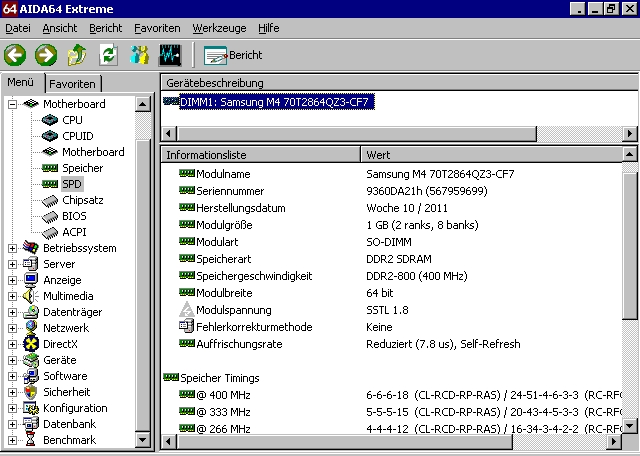Switch to the Favoriten tab in the sidebar
The image size is (640, 456).
72,84
